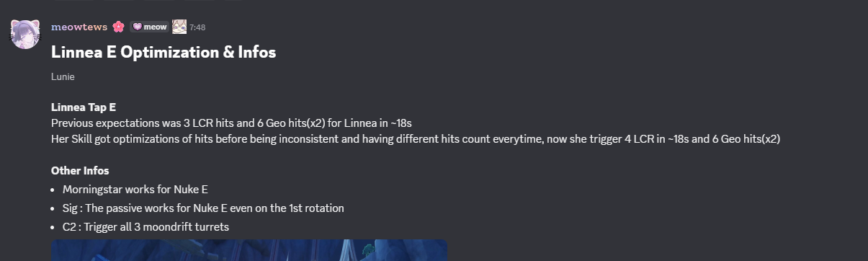
Task: Select the Linnea E Optimization & Infos heading
Action: click(164, 52)
